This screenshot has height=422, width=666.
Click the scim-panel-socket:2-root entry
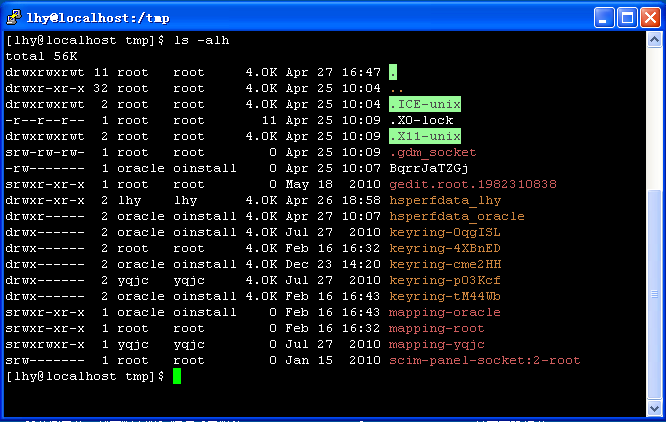coord(485,360)
